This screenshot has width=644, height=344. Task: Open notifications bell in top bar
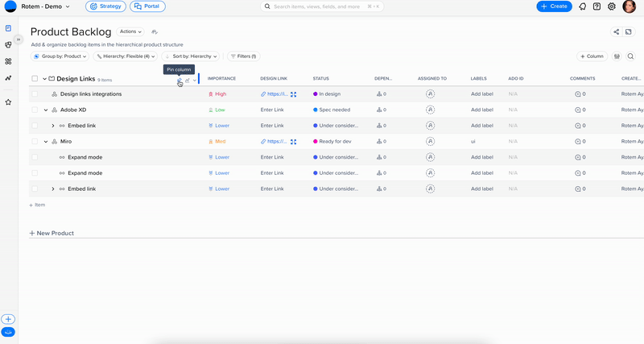pyautogui.click(x=583, y=6)
